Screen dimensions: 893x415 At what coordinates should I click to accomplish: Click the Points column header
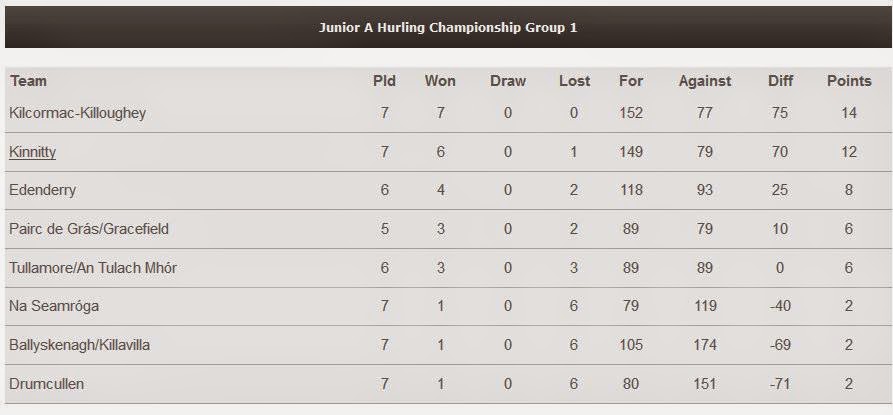(x=849, y=81)
